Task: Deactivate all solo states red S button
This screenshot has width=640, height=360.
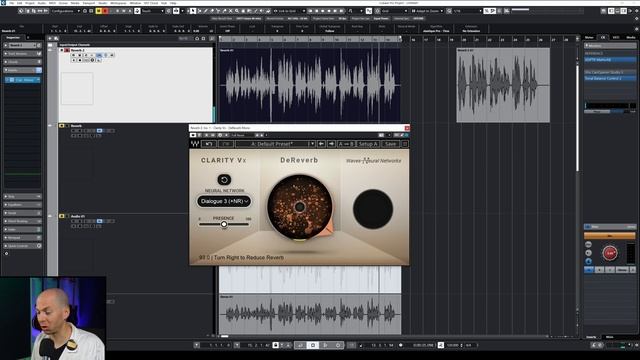Action: point(105,11)
